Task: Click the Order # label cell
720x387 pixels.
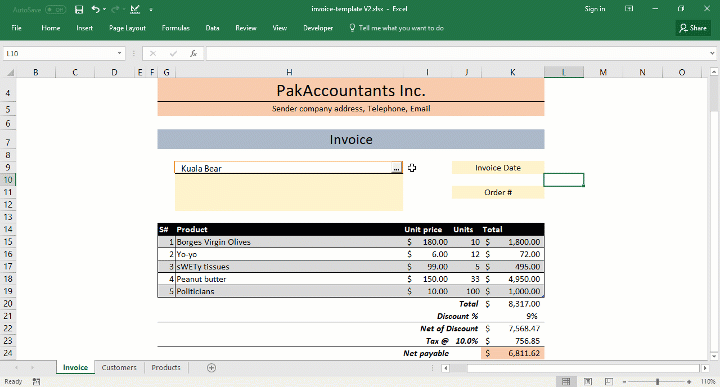Action: tap(498, 192)
